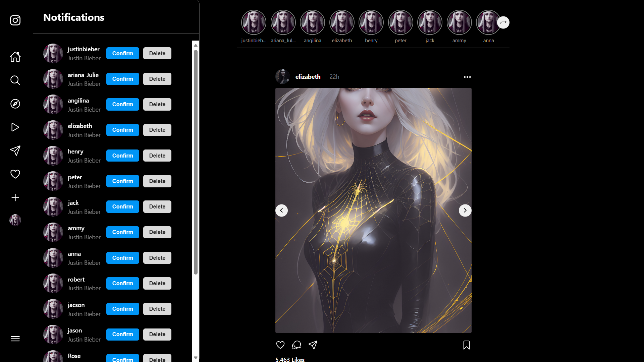Open Explore compass icon
The height and width of the screenshot is (362, 644).
point(15,104)
